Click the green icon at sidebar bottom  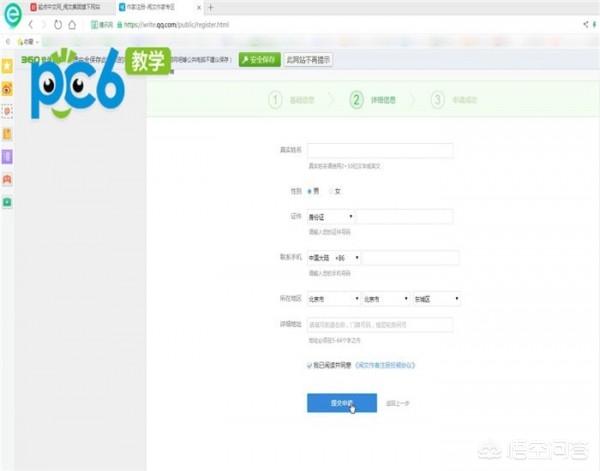click(x=8, y=201)
